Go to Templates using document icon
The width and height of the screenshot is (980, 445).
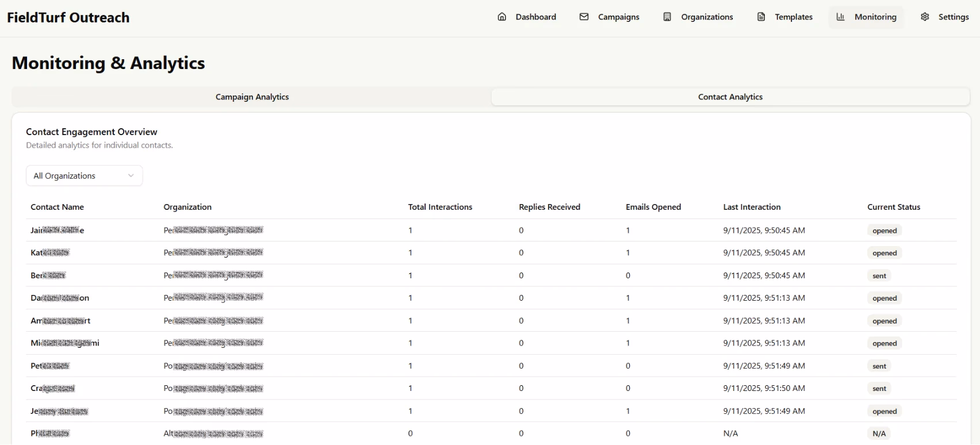tap(761, 17)
